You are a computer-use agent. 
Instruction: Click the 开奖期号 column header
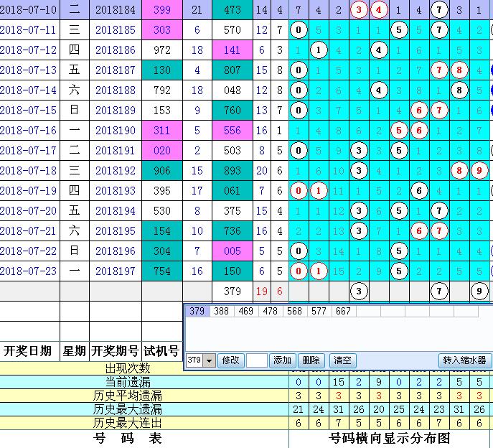click(115, 351)
